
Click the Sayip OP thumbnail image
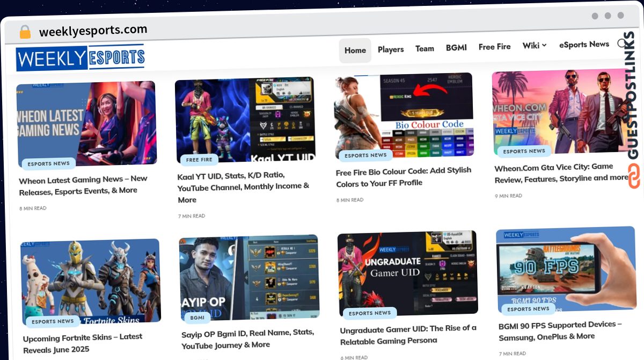[x=250, y=277]
